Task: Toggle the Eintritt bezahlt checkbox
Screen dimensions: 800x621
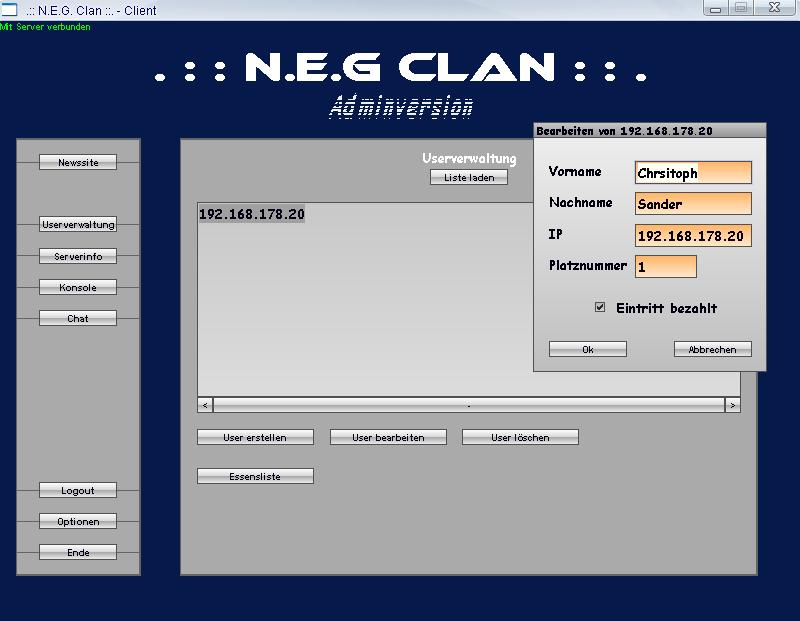Action: [x=600, y=307]
